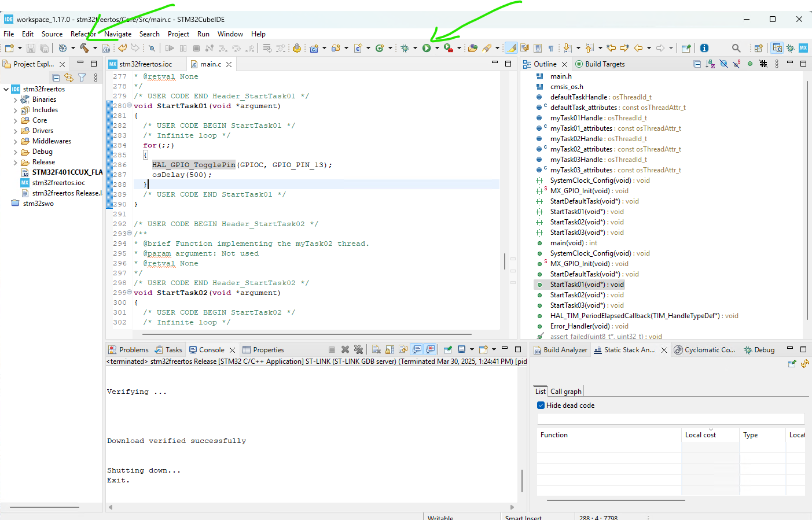
Task: Open the Debug configurations dropdown arrow
Action: 415,48
